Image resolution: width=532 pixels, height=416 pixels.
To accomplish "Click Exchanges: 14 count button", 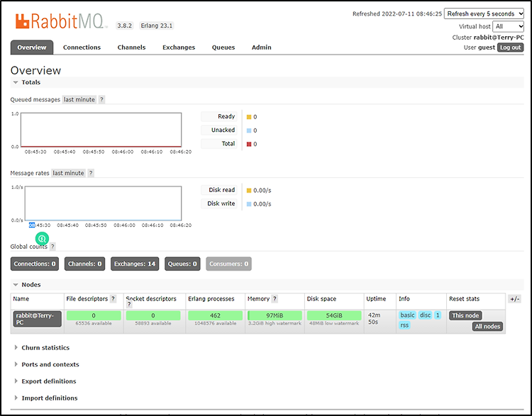I will 135,264.
